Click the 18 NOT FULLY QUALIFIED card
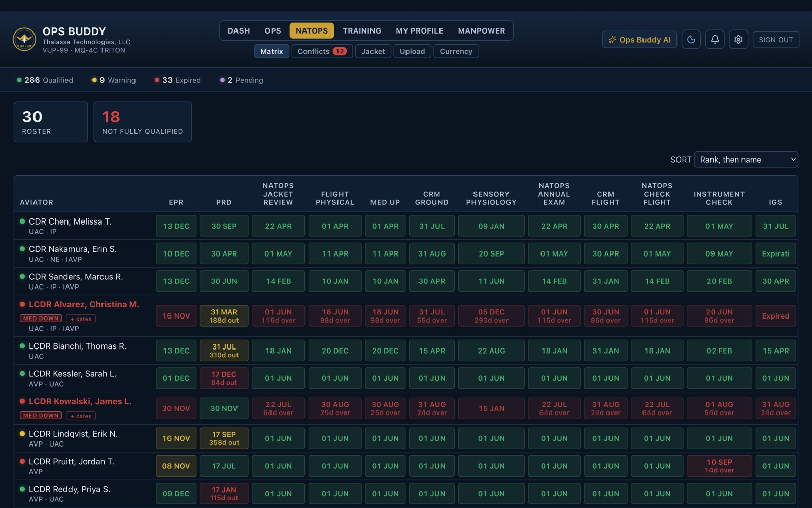This screenshot has height=508, width=812. coord(143,122)
